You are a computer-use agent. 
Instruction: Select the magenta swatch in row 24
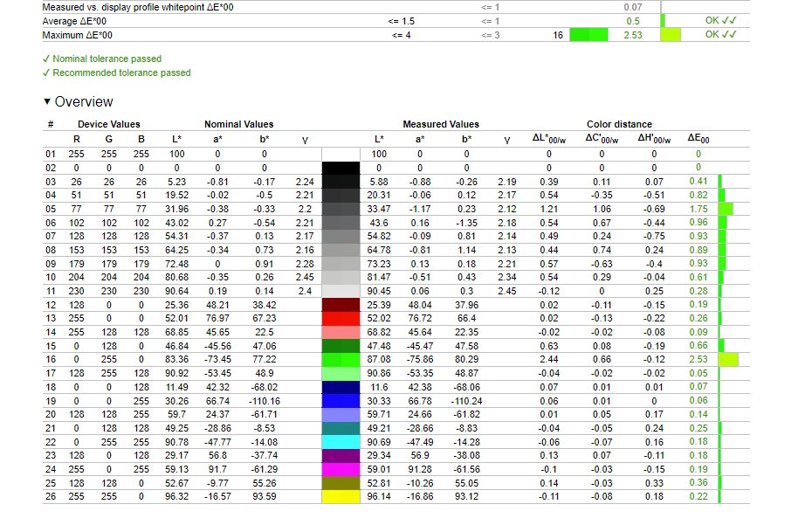click(341, 469)
